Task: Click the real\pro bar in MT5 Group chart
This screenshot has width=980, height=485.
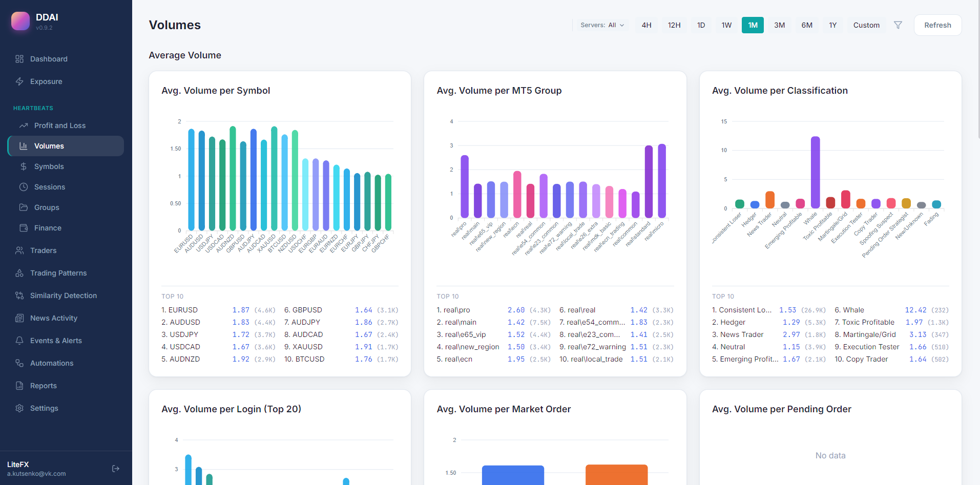Action: click(465, 186)
